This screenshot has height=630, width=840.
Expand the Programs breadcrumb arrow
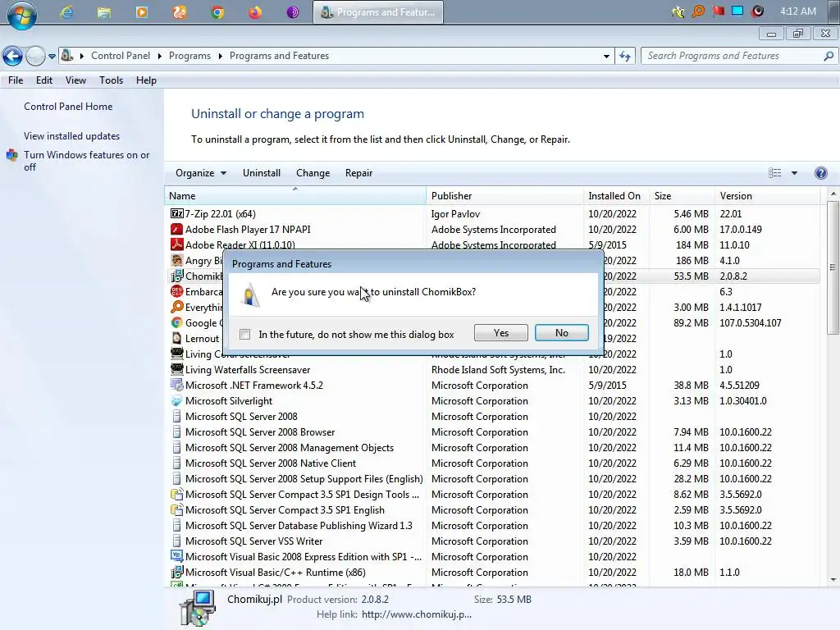[220, 56]
